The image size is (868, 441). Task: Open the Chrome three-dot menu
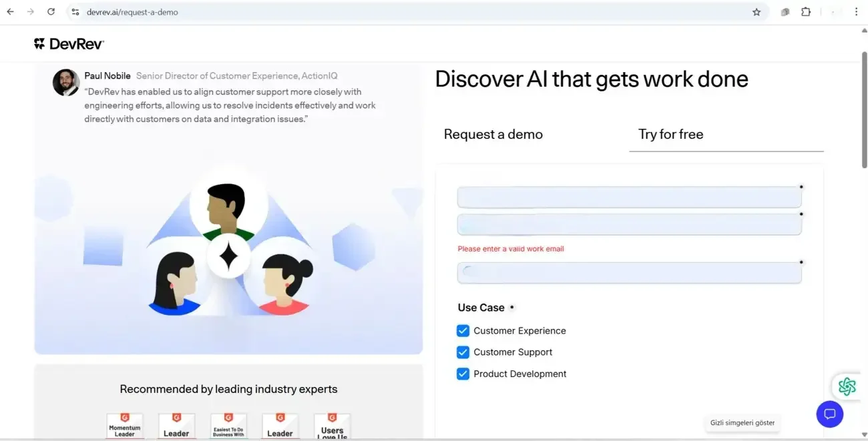pos(856,12)
